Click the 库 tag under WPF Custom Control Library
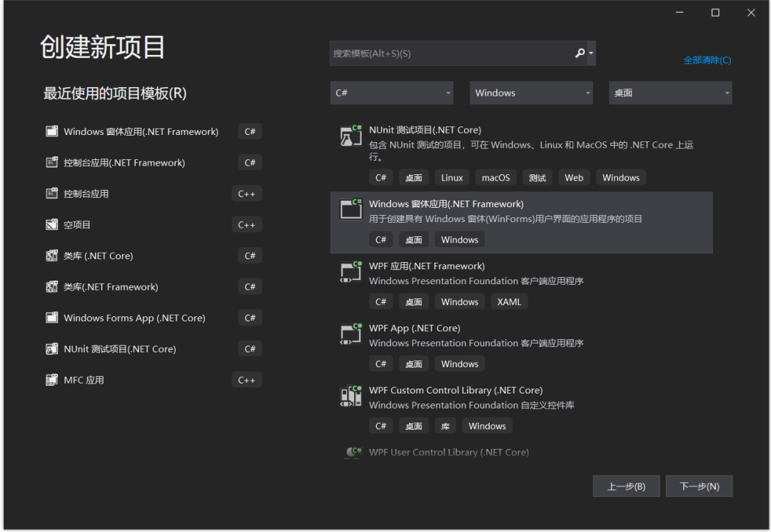Image resolution: width=771 pixels, height=532 pixels. pos(445,426)
